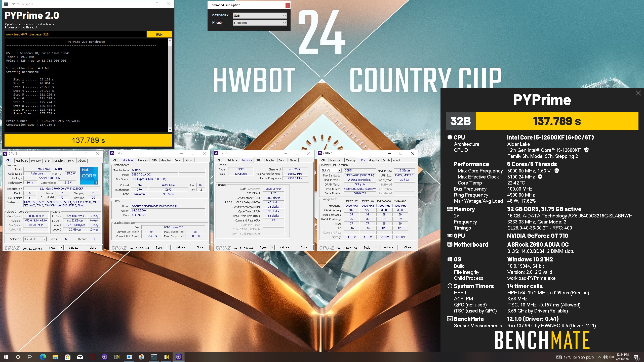The height and width of the screenshot is (362, 644).
Task: Click the PYPrime console scrollbar up arrow
Action: point(170,41)
